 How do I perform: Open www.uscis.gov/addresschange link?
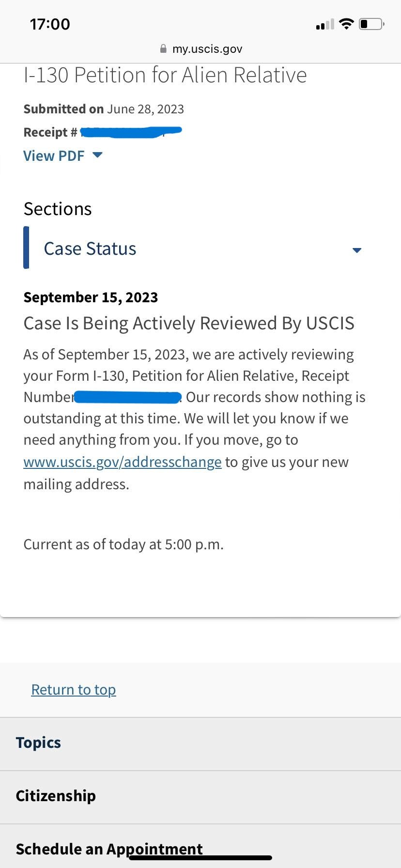[x=123, y=462]
